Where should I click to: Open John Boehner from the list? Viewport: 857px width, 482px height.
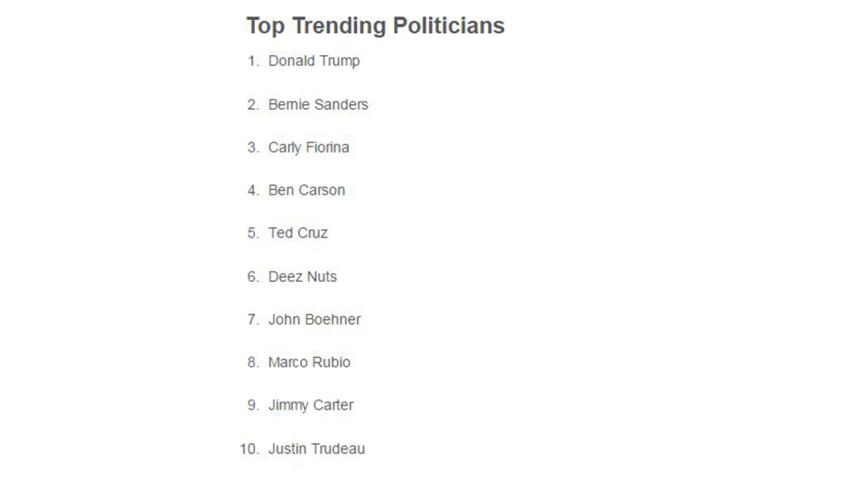[314, 319]
